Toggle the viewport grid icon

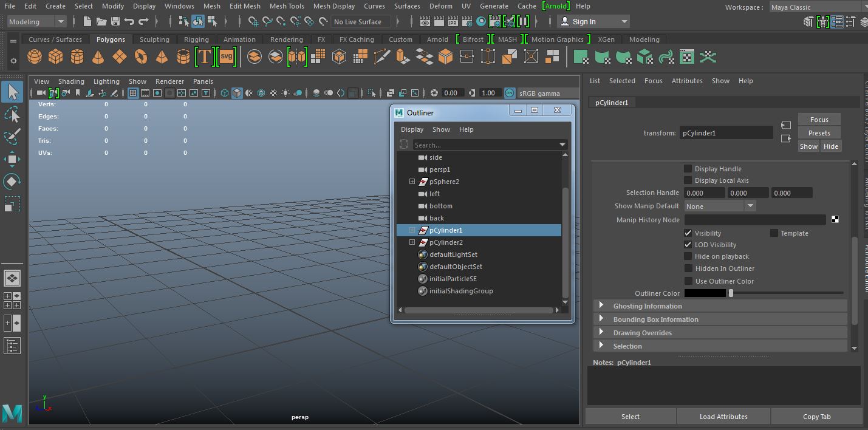click(x=133, y=93)
